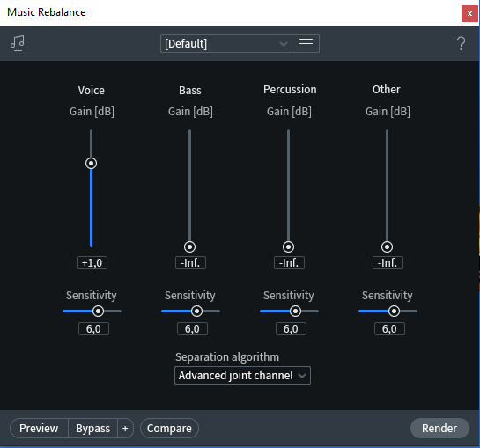Click the plus button beside Bypass
This screenshot has width=480, height=448.
125,428
